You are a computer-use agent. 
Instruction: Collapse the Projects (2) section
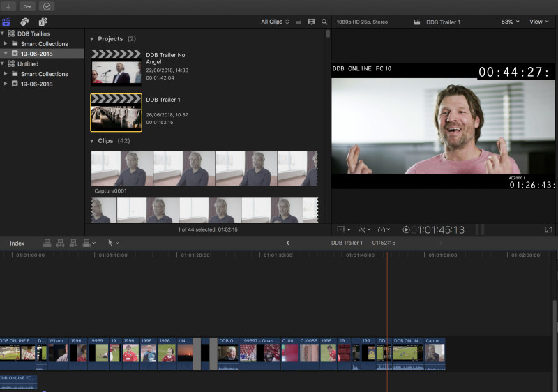[x=92, y=39]
